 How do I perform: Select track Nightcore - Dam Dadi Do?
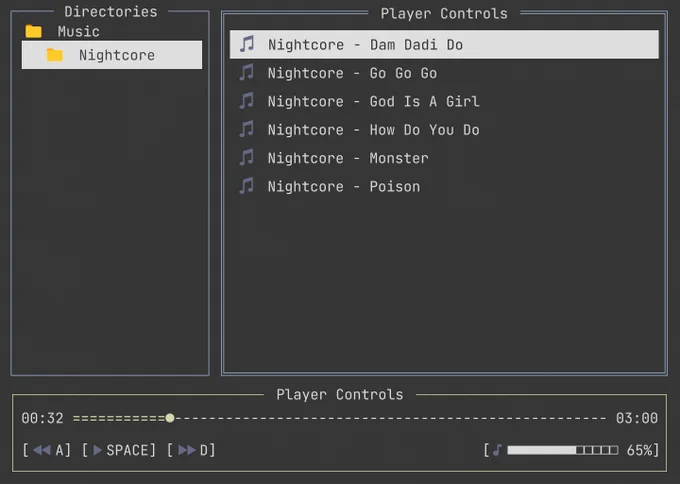coord(444,44)
